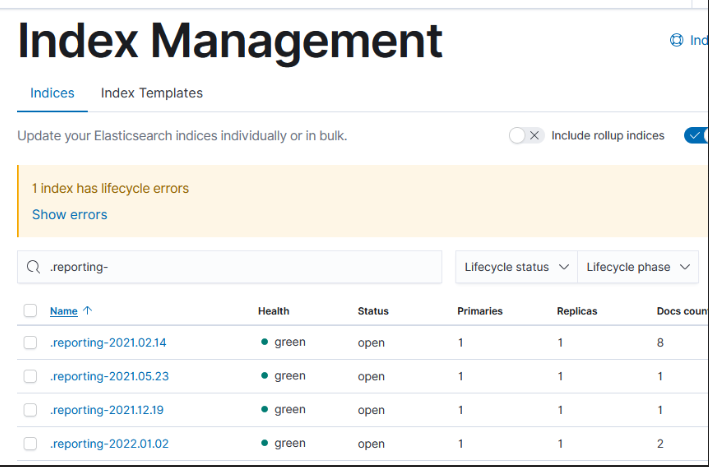This screenshot has width=709, height=467.
Task: Switch to the Indices tab
Action: (x=52, y=93)
